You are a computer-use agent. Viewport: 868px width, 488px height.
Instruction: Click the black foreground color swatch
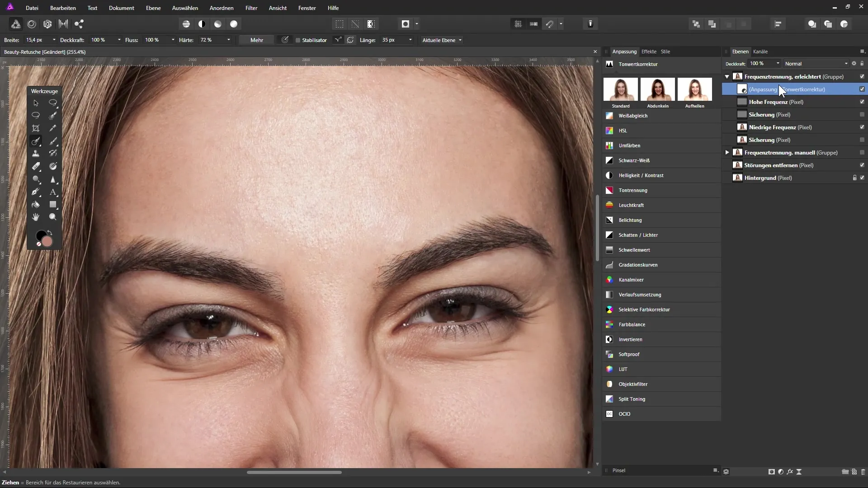[x=41, y=236]
